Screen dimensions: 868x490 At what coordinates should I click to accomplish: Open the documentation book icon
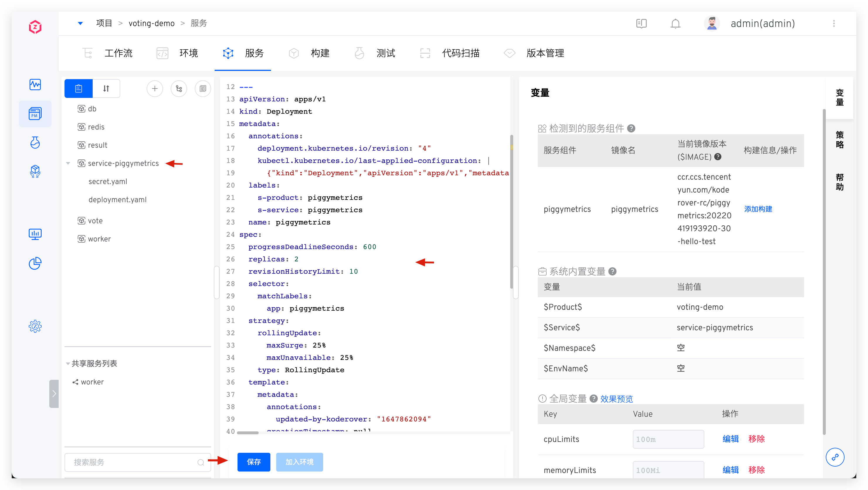[x=641, y=23]
